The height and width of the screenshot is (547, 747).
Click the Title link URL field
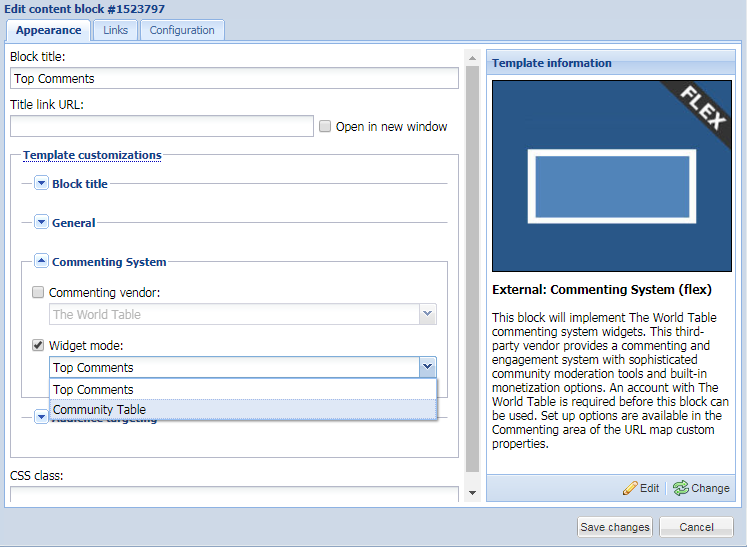(162, 126)
